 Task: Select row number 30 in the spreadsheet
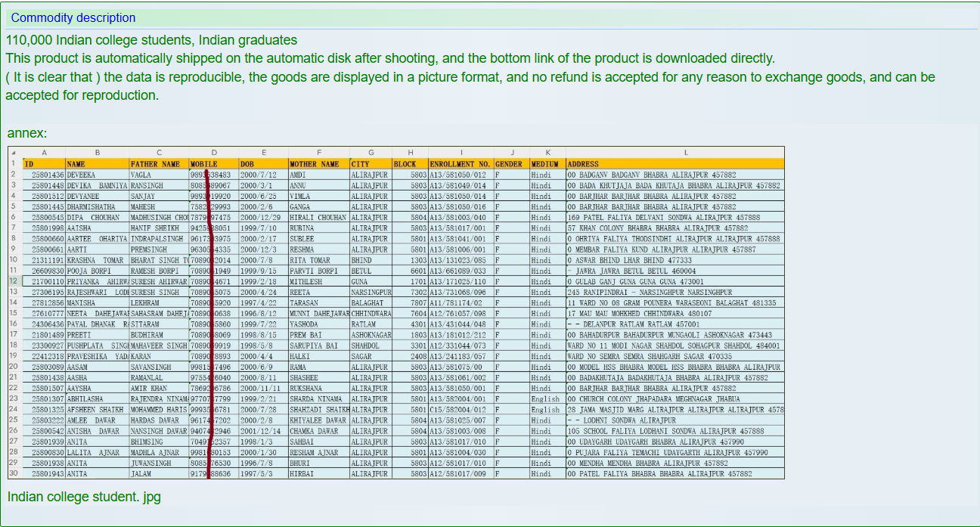(x=14, y=473)
